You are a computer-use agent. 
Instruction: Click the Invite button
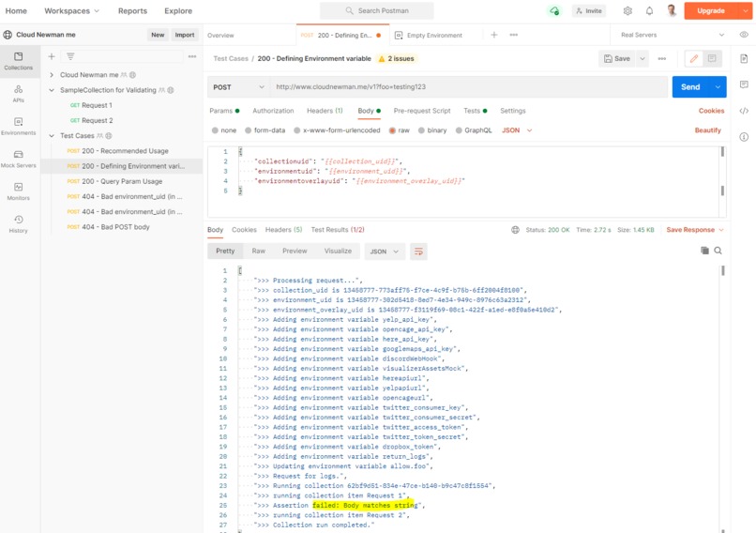tap(589, 10)
